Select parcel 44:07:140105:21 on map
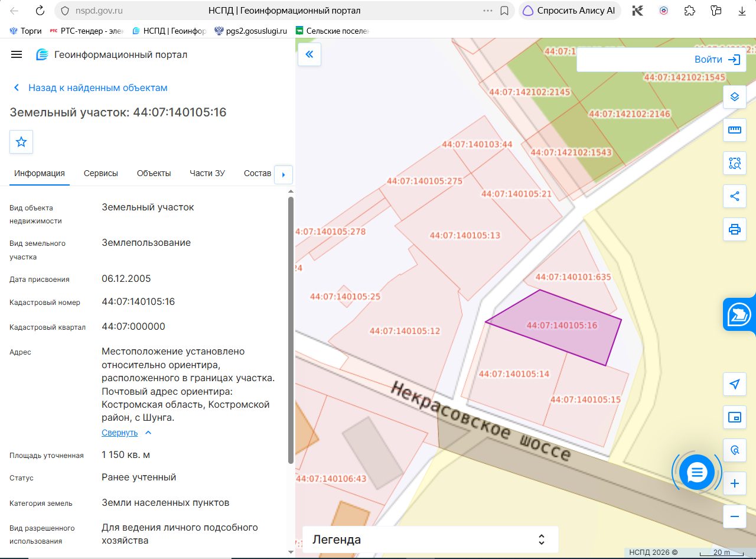The image size is (756, 559). tap(516, 194)
